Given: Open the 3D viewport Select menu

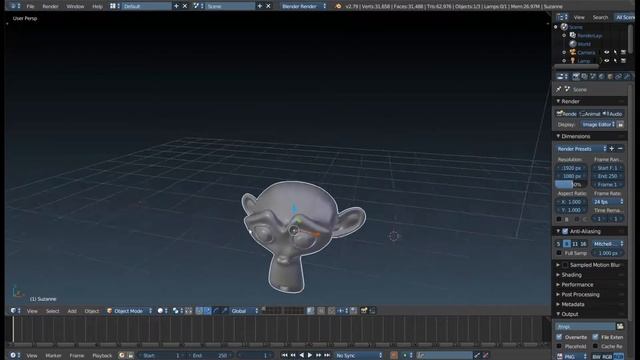Looking at the screenshot, I should pos(53,311).
